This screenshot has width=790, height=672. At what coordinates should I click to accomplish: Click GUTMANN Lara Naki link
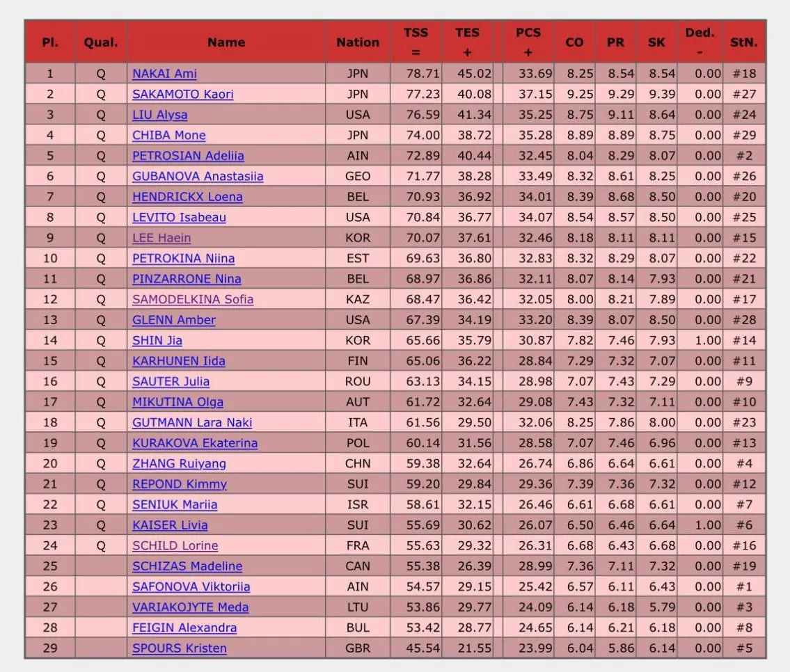pyautogui.click(x=192, y=423)
